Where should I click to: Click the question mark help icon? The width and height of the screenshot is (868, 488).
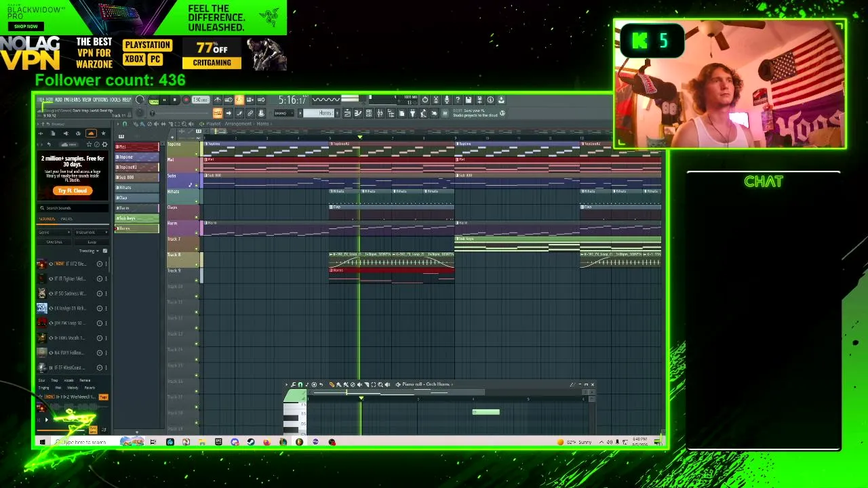[x=458, y=100]
